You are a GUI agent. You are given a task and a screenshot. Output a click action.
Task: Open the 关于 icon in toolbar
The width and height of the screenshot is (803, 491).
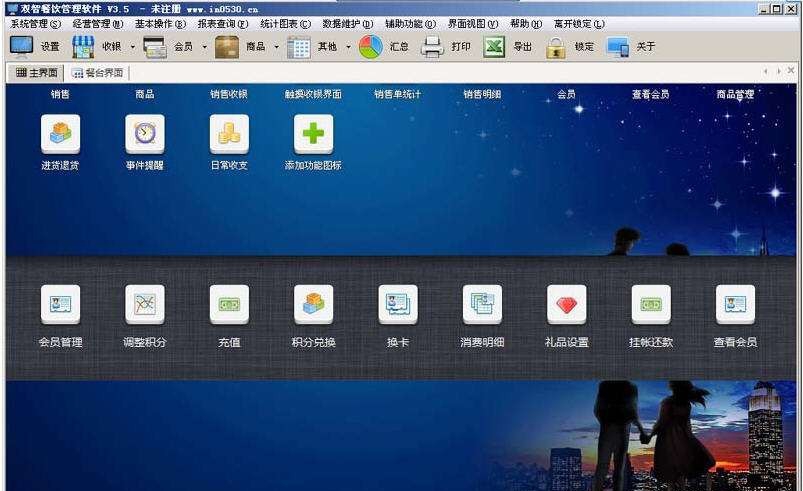pos(618,47)
